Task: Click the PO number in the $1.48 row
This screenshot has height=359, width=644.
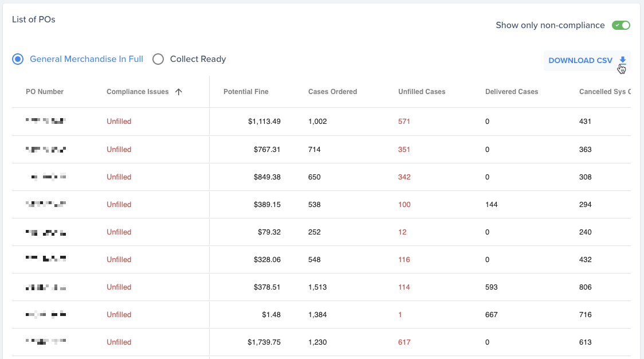Action: click(x=46, y=315)
